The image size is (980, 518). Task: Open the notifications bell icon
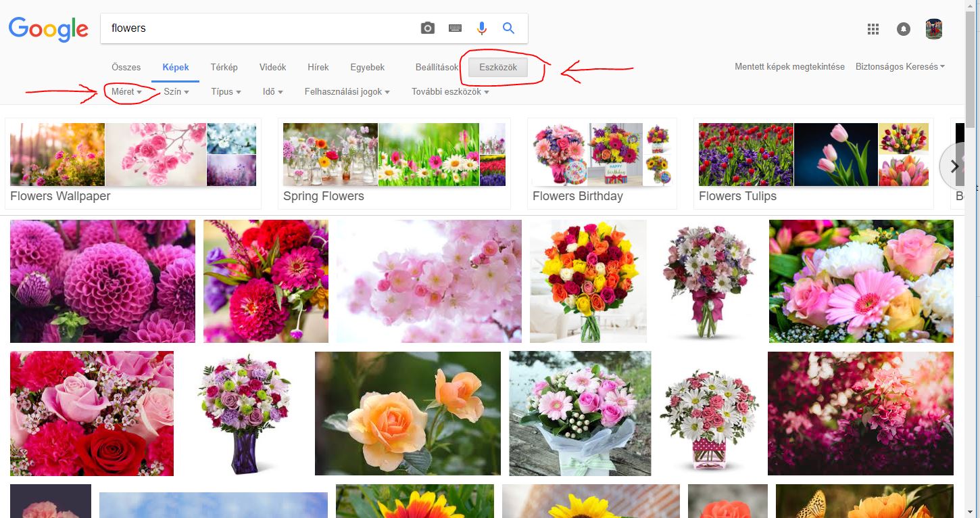[903, 29]
